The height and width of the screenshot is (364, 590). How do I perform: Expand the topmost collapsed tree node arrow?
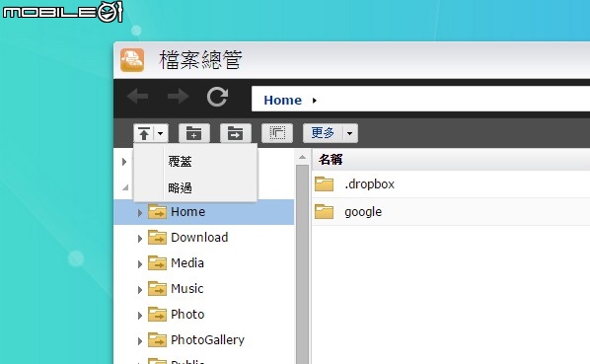click(x=124, y=162)
